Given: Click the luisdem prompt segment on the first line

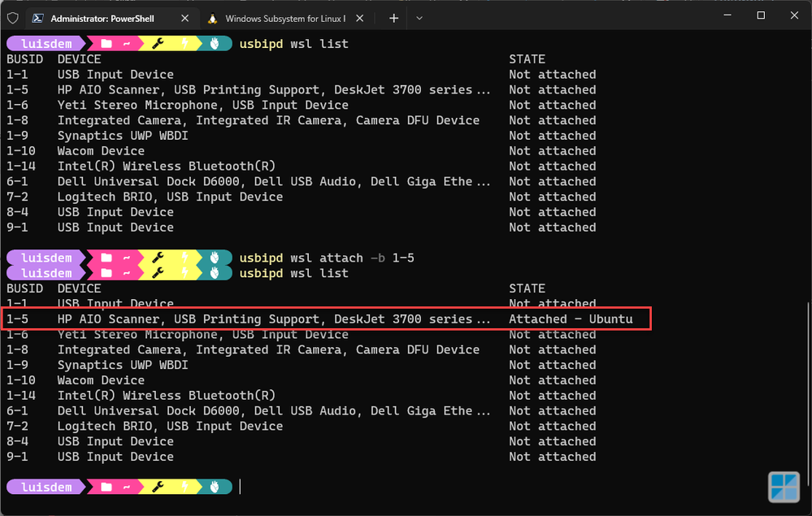Looking at the screenshot, I should coord(46,44).
